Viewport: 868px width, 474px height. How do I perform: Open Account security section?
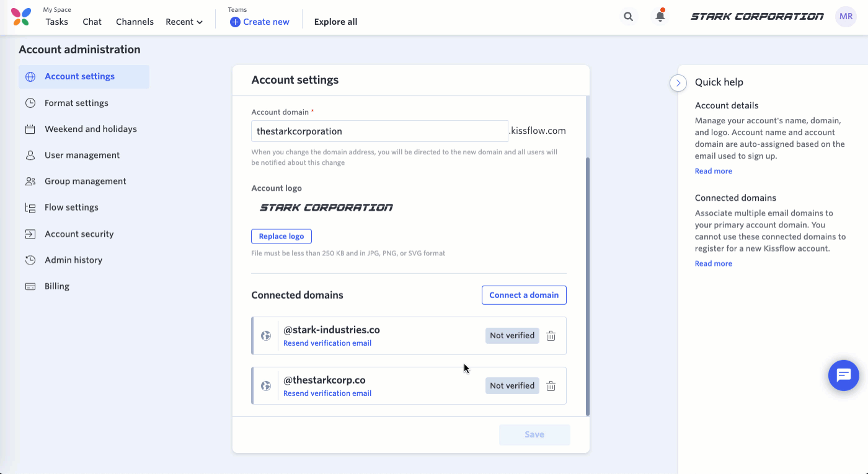pos(84,234)
